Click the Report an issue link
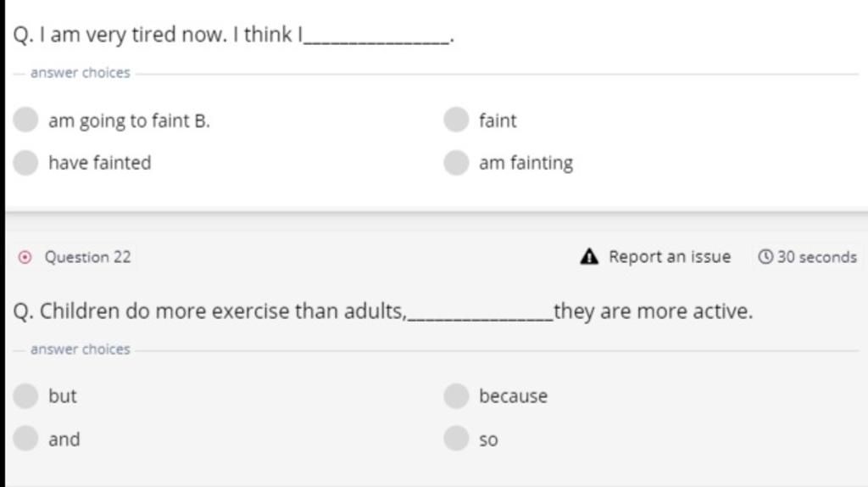The image size is (868, 487). click(669, 256)
